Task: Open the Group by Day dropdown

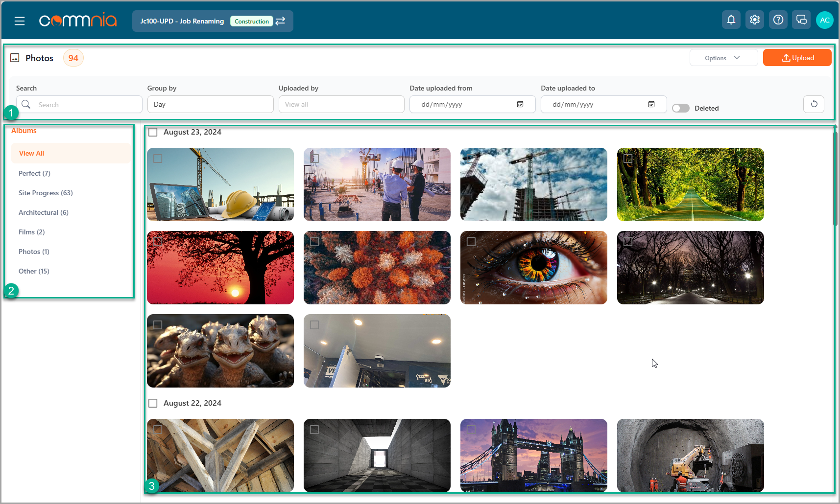Action: tap(210, 104)
